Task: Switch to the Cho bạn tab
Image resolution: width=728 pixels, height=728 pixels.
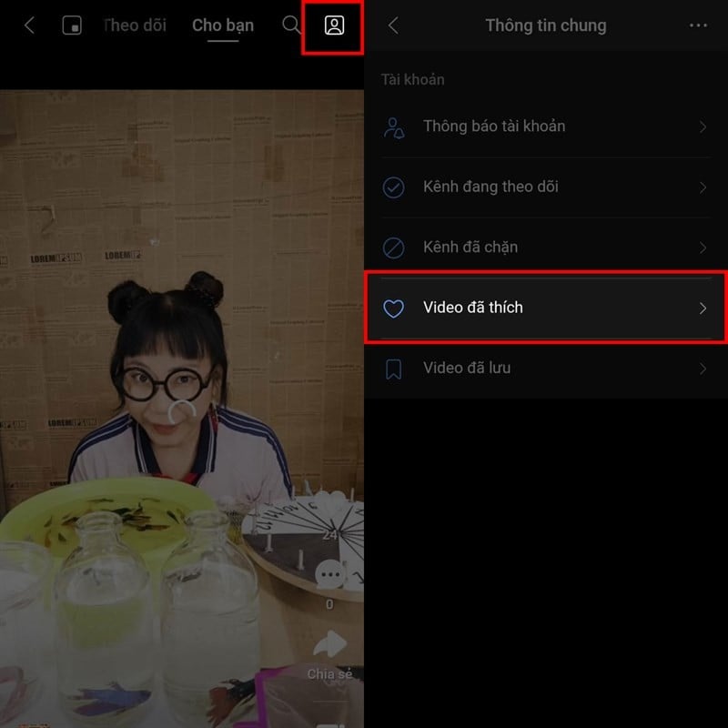Action: [x=223, y=25]
